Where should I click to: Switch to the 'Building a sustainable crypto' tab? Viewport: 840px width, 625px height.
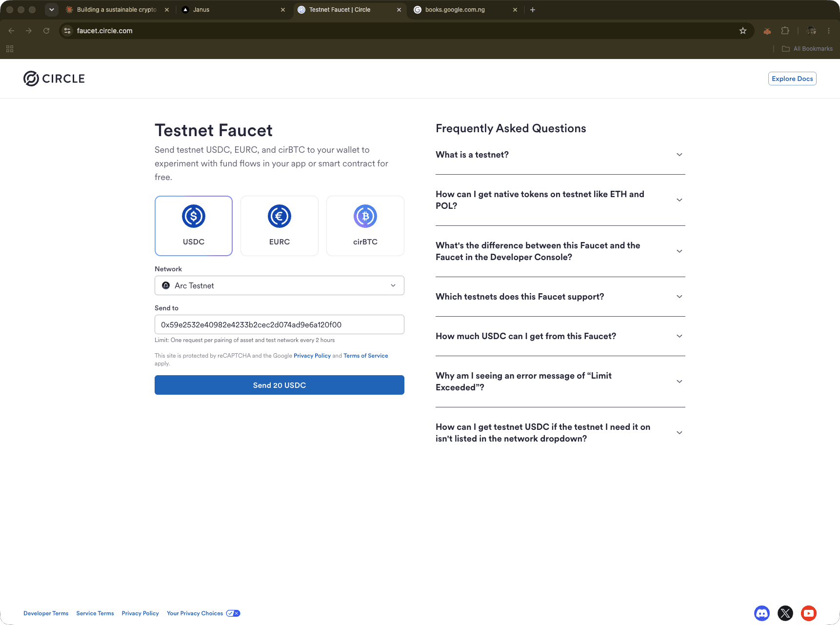(x=117, y=10)
